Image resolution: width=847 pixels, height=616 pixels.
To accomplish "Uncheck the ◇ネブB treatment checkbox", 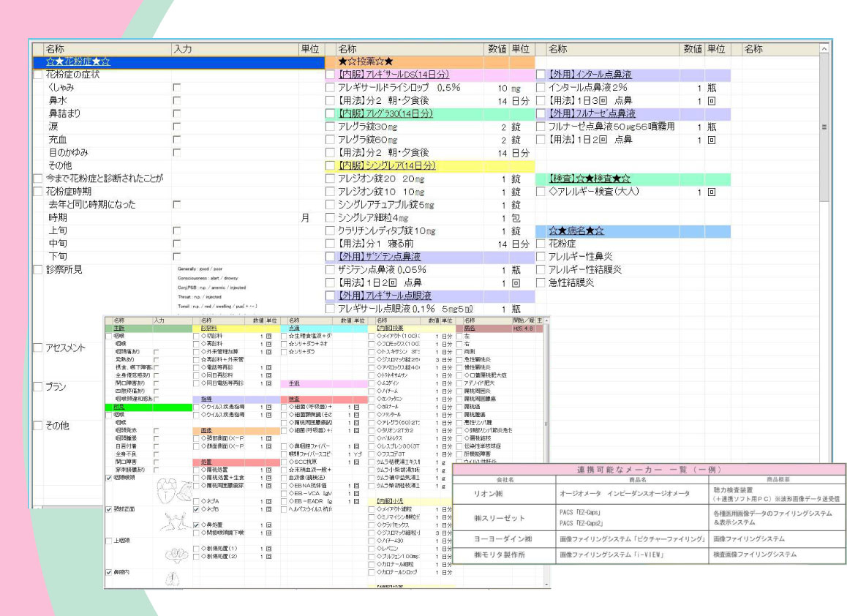I will coord(196,508).
